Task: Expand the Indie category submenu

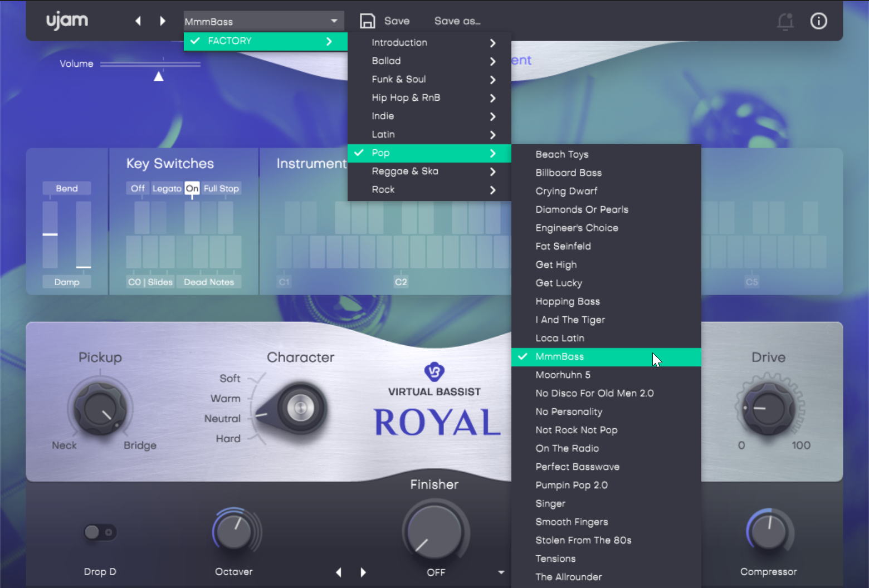Action: click(429, 116)
